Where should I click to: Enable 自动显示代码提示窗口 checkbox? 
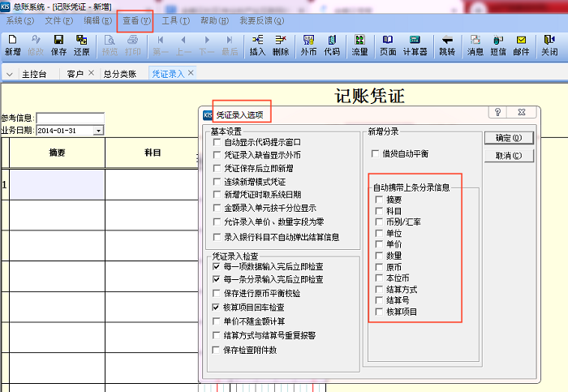[217, 142]
